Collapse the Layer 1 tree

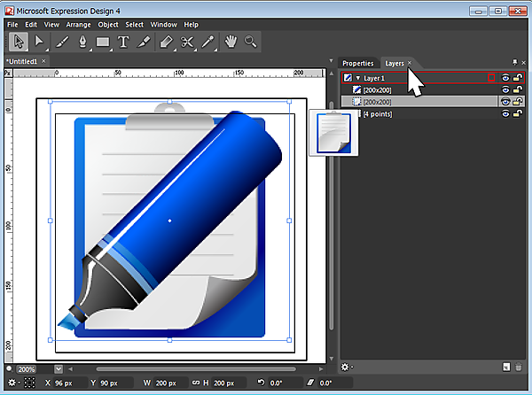358,79
